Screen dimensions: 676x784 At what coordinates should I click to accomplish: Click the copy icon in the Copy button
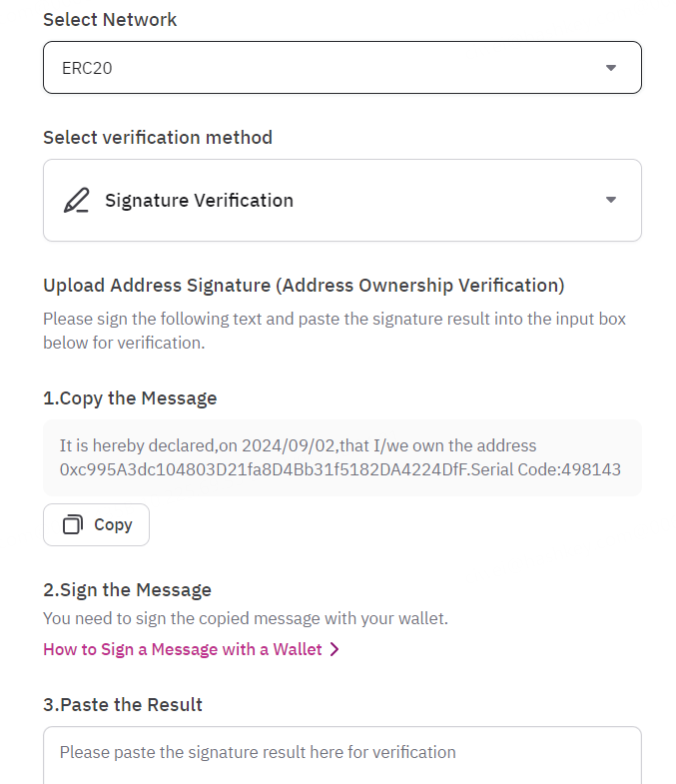[x=73, y=525]
